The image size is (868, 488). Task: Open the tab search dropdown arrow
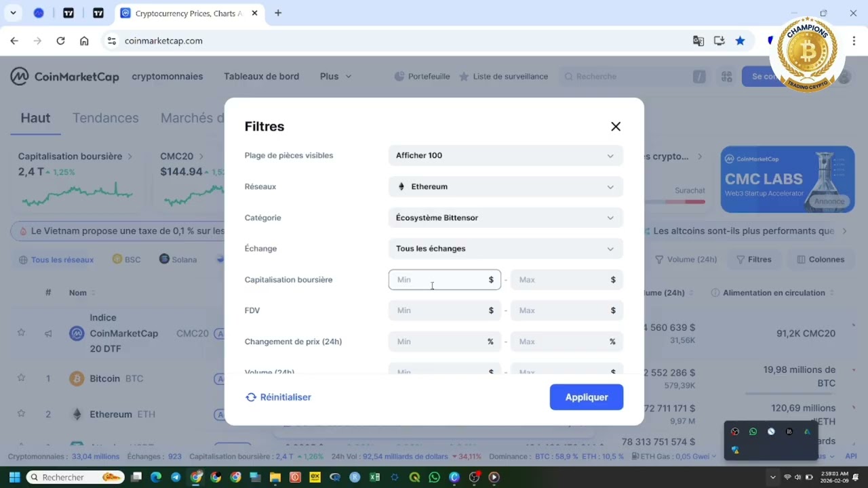[x=13, y=13]
